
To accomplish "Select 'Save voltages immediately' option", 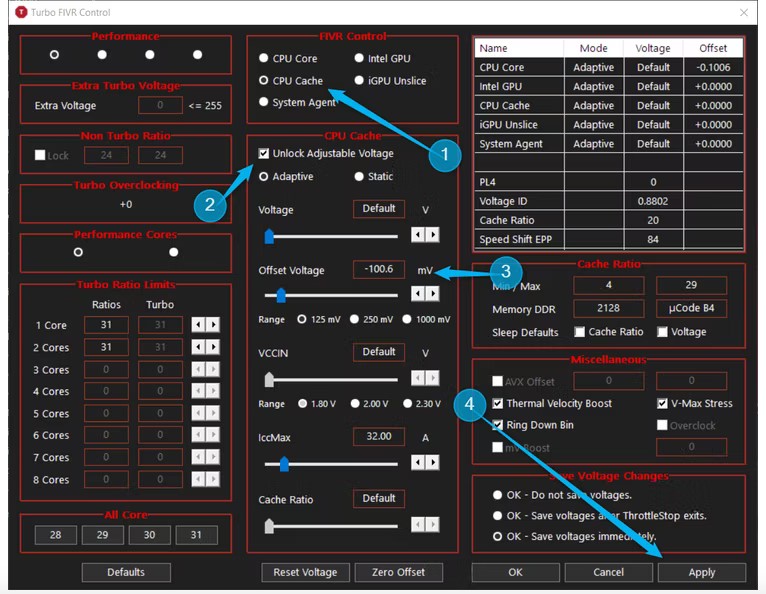I will (x=497, y=536).
